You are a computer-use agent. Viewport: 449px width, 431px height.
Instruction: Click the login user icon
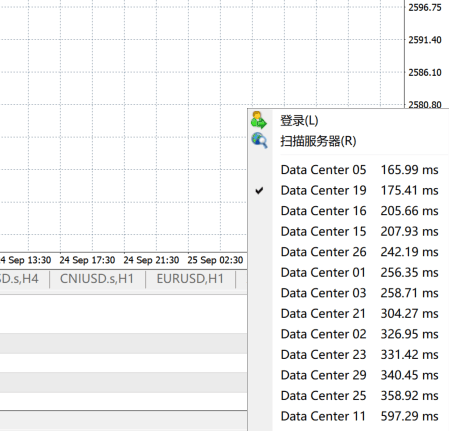[259, 120]
